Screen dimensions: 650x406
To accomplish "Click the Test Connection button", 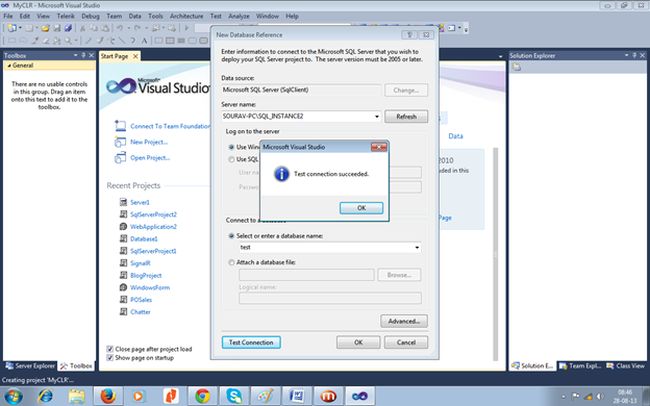I will coord(251,343).
